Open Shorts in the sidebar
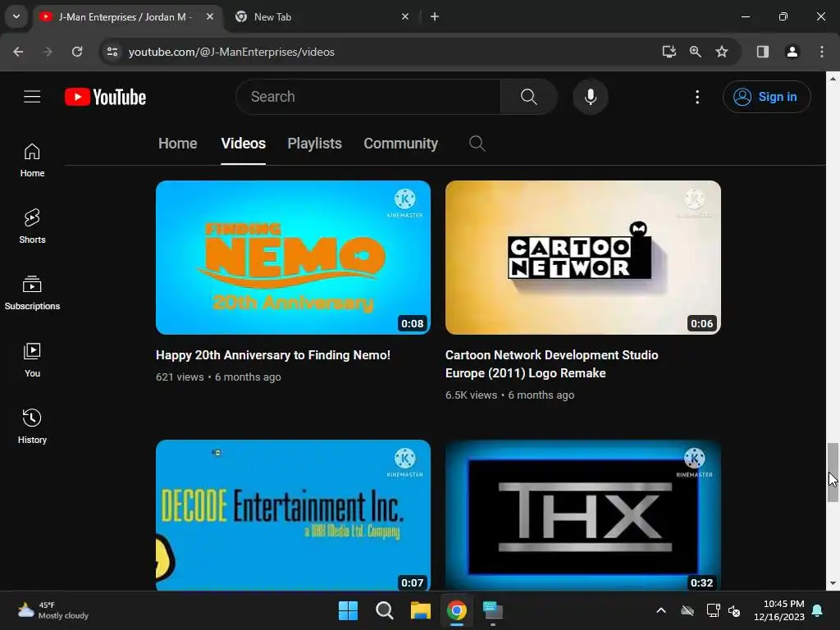This screenshot has height=630, width=840. point(32,226)
